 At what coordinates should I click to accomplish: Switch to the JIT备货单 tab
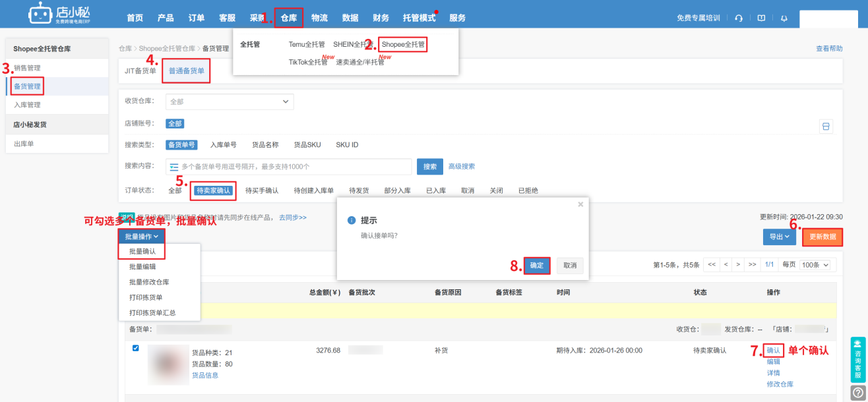tap(140, 71)
